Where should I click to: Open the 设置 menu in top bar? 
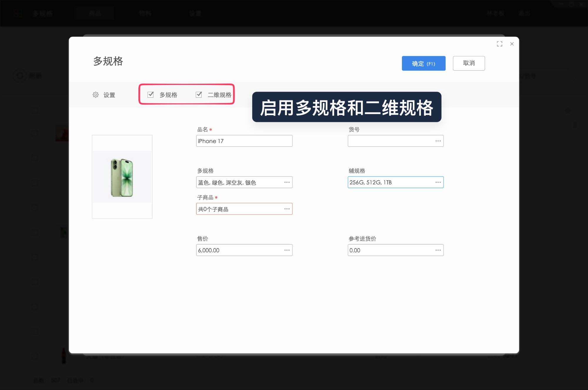tap(195, 13)
